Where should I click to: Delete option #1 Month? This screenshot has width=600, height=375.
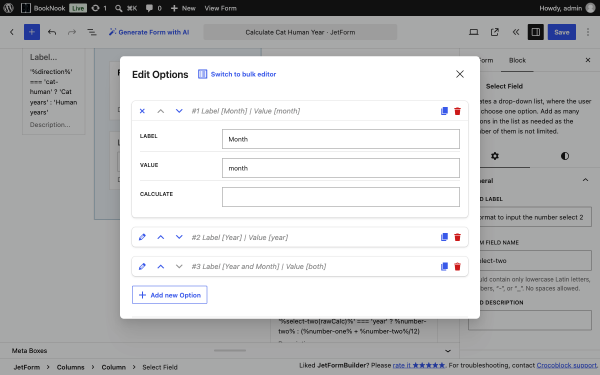coord(457,111)
